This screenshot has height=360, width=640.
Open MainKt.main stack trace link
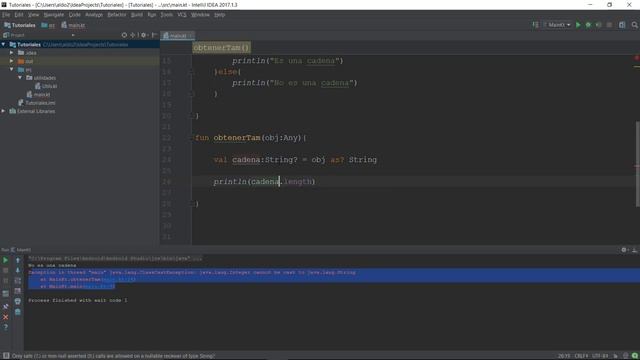pos(99,287)
